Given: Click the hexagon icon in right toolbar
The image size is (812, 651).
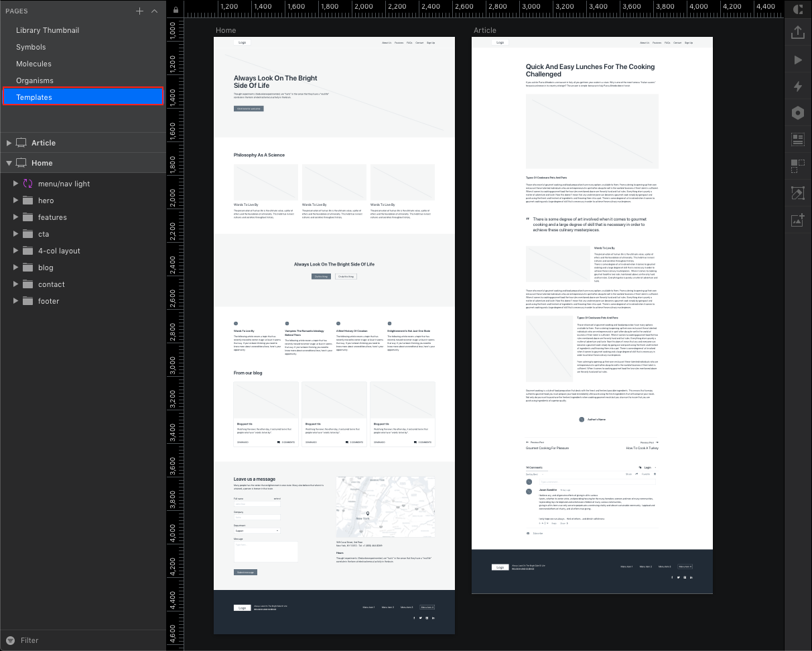Looking at the screenshot, I should [798, 113].
